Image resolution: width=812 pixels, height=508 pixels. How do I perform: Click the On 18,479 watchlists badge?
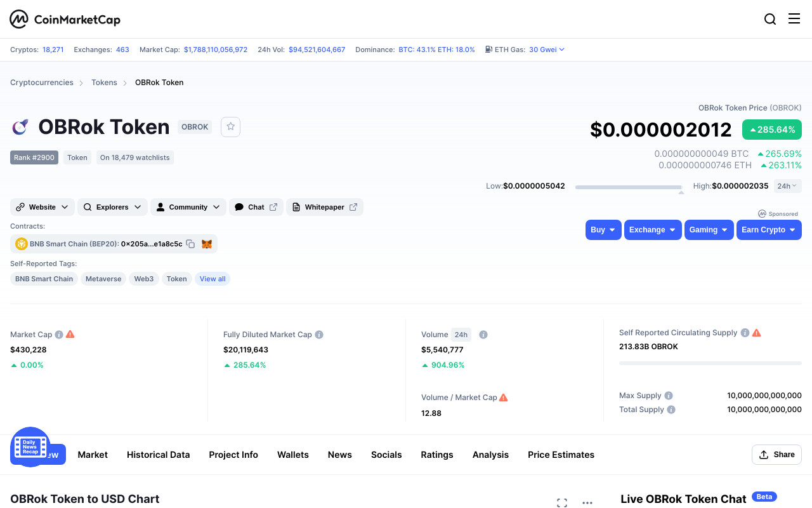(x=135, y=157)
